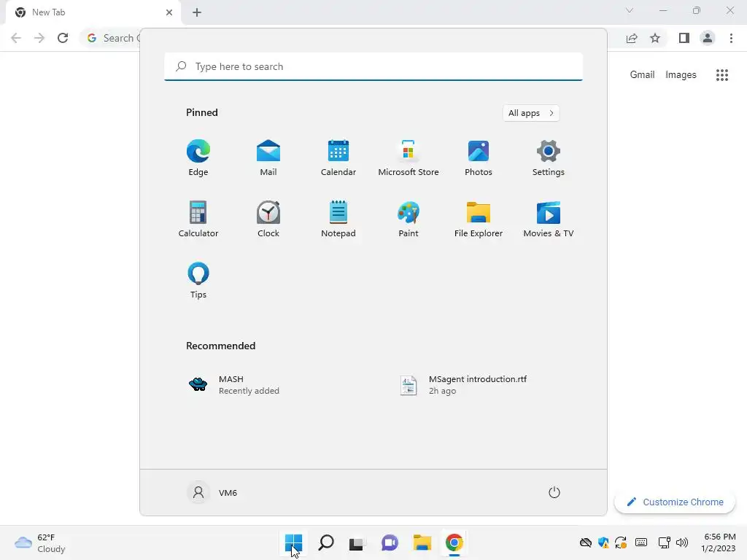Open the Images link
This screenshot has height=560, width=747.
pos(681,75)
